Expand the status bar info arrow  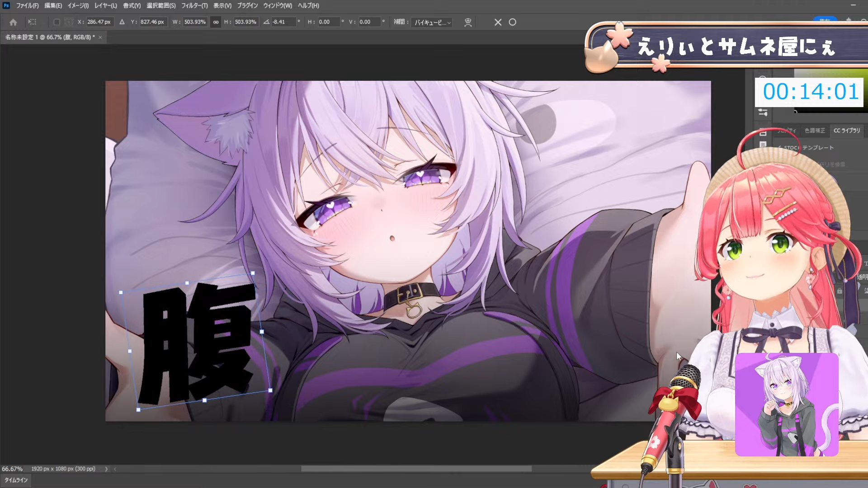[106, 469]
